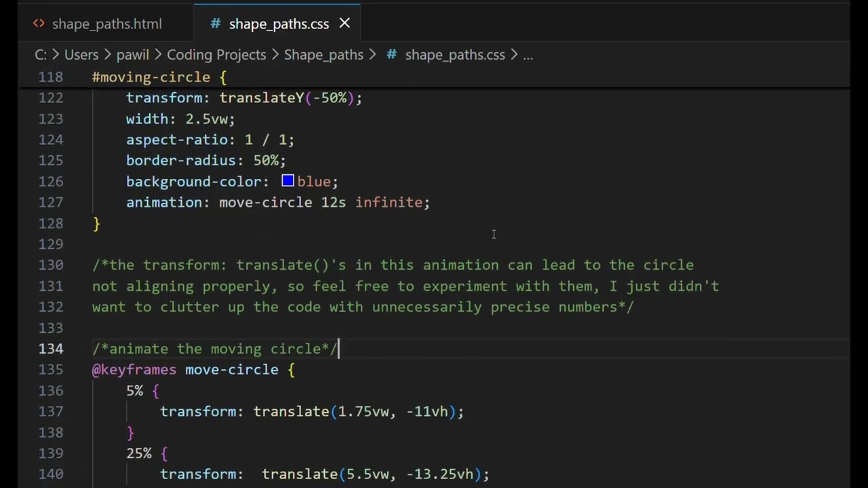The height and width of the screenshot is (488, 868).
Task: Click line number 128 in the gutter
Action: coord(51,224)
